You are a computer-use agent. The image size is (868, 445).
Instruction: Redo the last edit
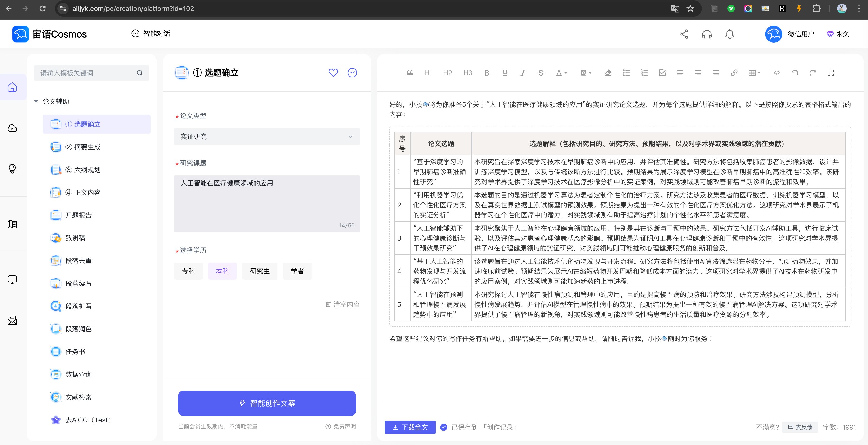click(x=813, y=73)
